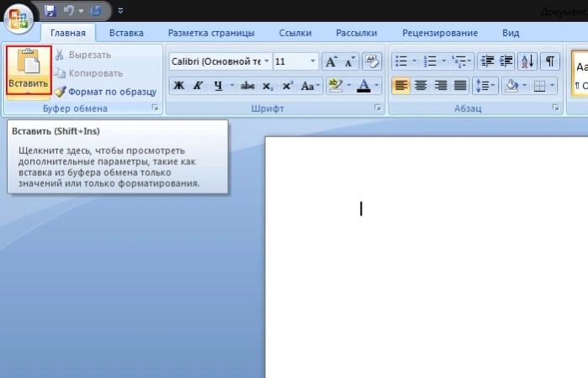Open the change case Aa menu

pyautogui.click(x=310, y=86)
